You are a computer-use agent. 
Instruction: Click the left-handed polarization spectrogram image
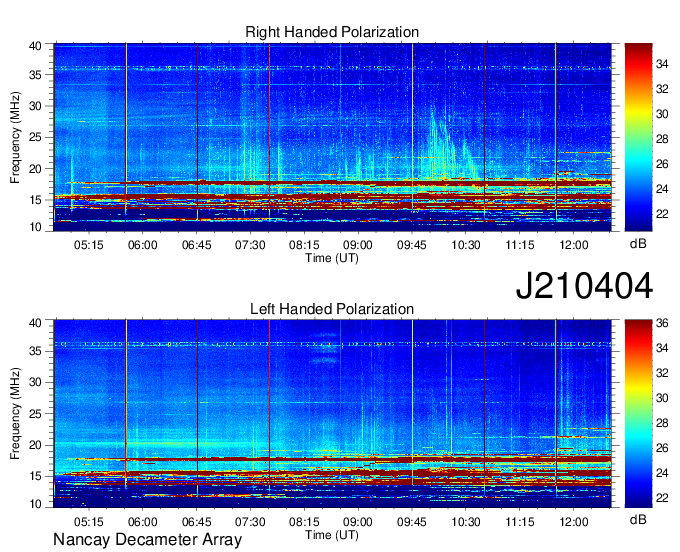tap(333, 413)
